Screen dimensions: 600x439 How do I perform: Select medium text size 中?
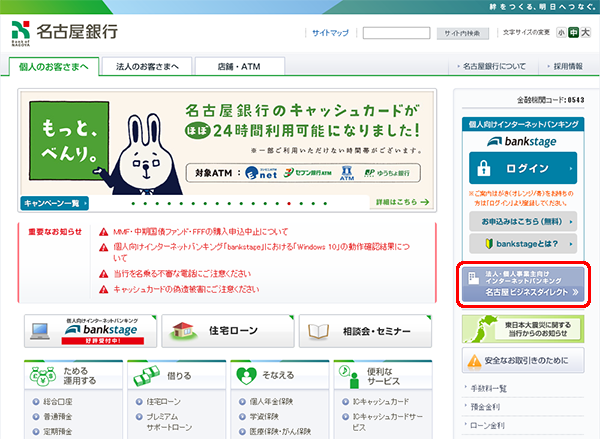click(573, 33)
